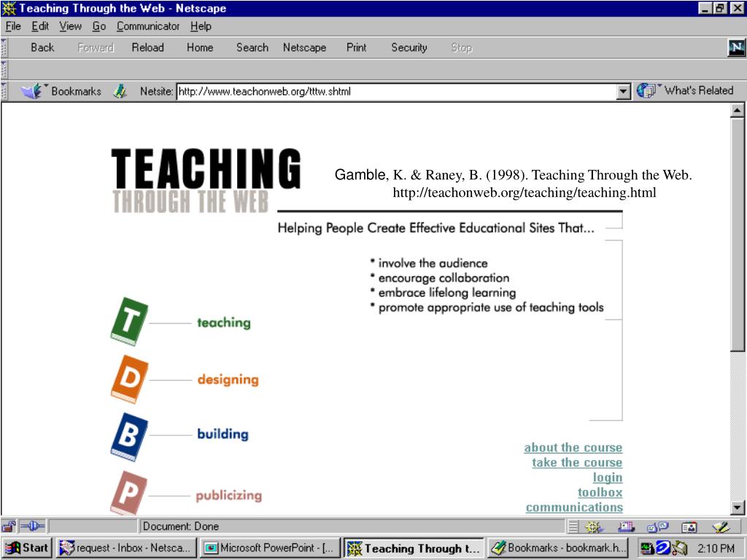Click the green T book icon
Screen dimensions: 747x560
(129, 322)
